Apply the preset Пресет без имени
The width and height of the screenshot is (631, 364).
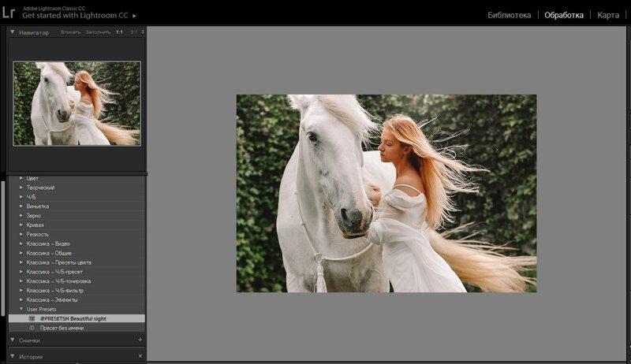(77, 328)
